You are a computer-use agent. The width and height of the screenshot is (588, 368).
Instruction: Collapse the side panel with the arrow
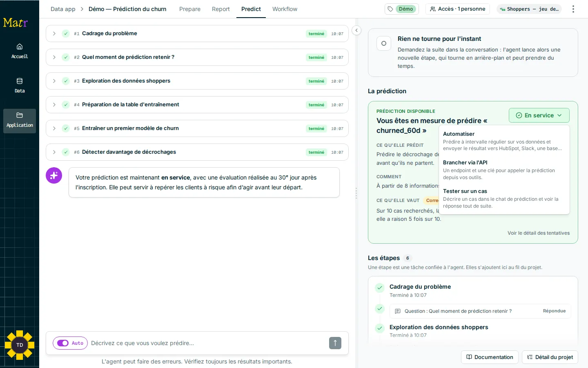pyautogui.click(x=356, y=30)
